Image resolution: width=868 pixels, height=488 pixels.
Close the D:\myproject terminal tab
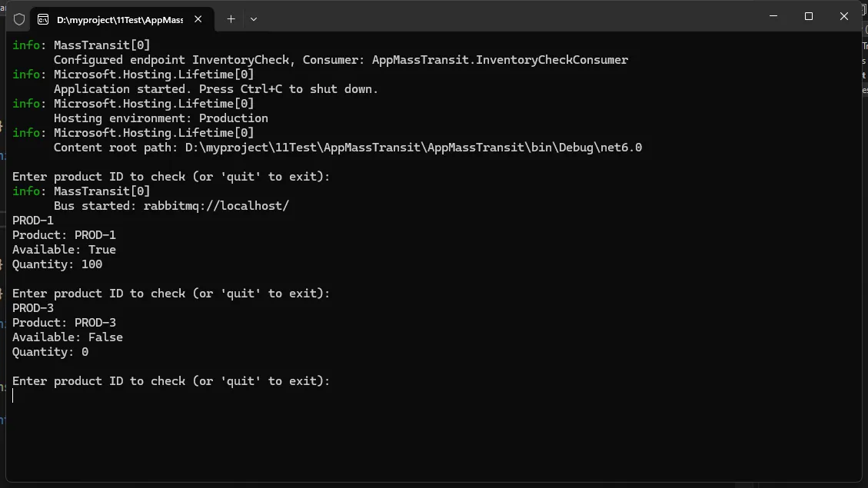pos(201,19)
